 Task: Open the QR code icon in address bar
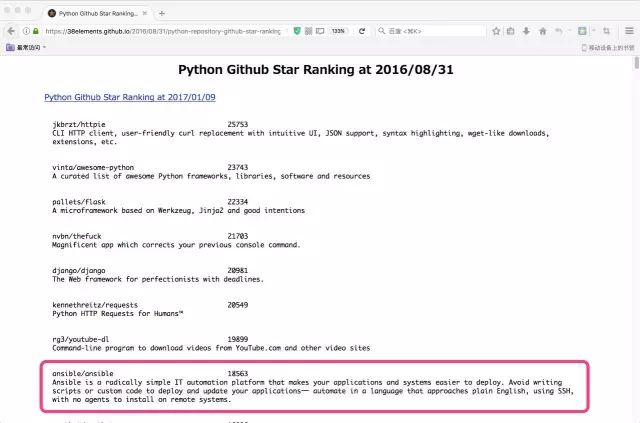(x=309, y=31)
